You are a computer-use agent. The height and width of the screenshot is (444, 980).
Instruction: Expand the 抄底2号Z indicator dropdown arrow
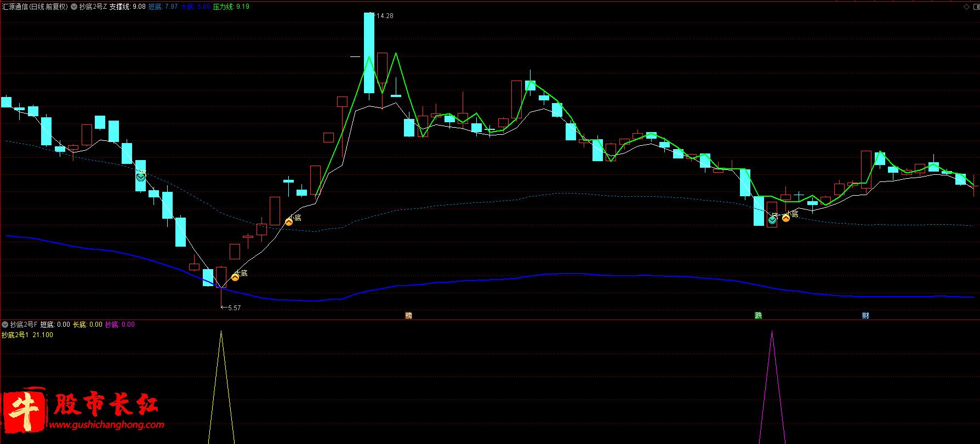coord(74,7)
